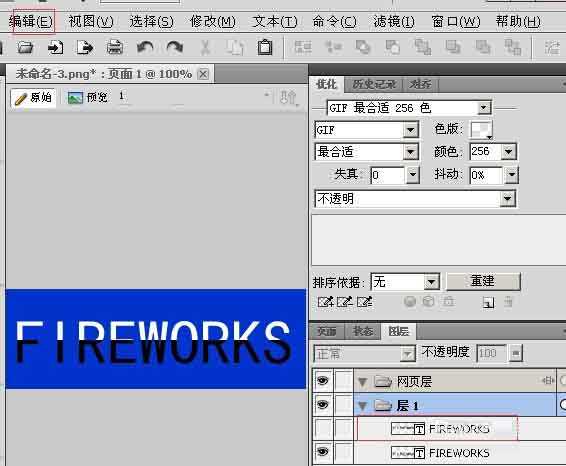Switch to the 历史记录 tab

pyautogui.click(x=374, y=85)
